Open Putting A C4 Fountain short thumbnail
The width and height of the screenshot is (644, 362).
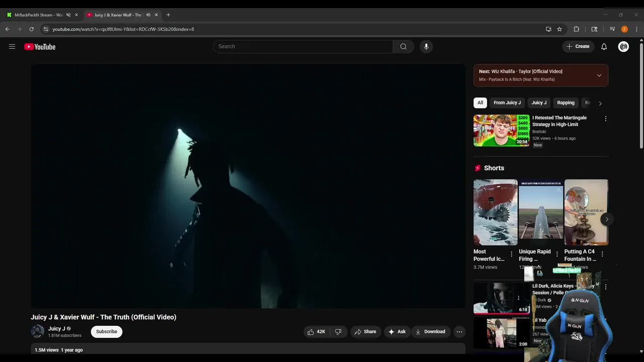pos(586,212)
